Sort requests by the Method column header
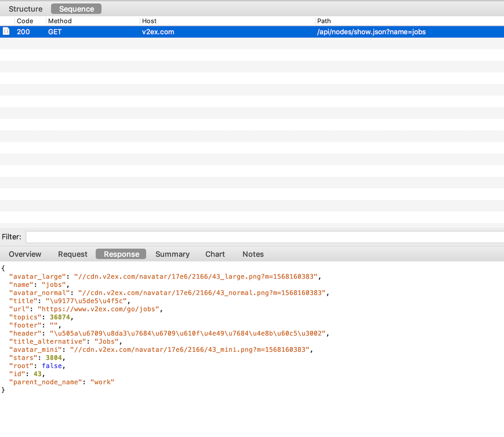This screenshot has width=504, height=437. click(x=93, y=21)
